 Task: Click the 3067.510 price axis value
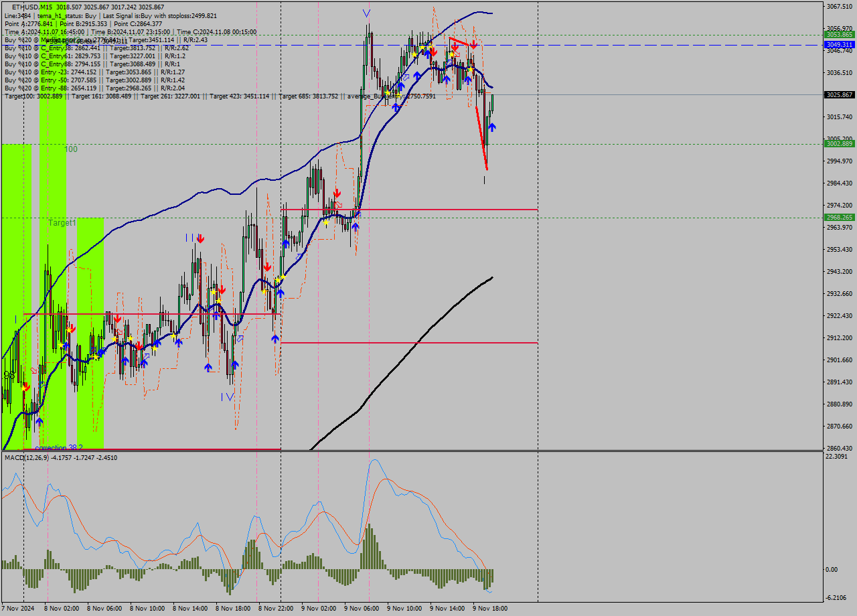point(840,6)
